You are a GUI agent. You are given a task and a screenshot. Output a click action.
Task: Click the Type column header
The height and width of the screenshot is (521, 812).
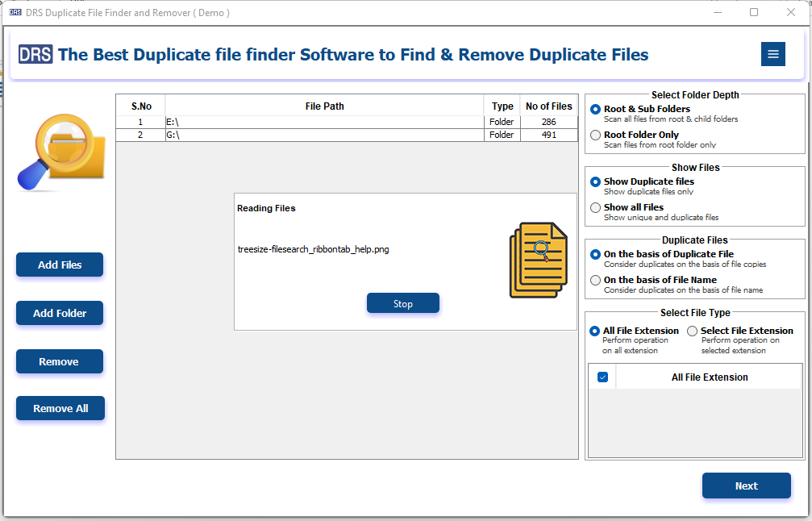click(x=502, y=106)
